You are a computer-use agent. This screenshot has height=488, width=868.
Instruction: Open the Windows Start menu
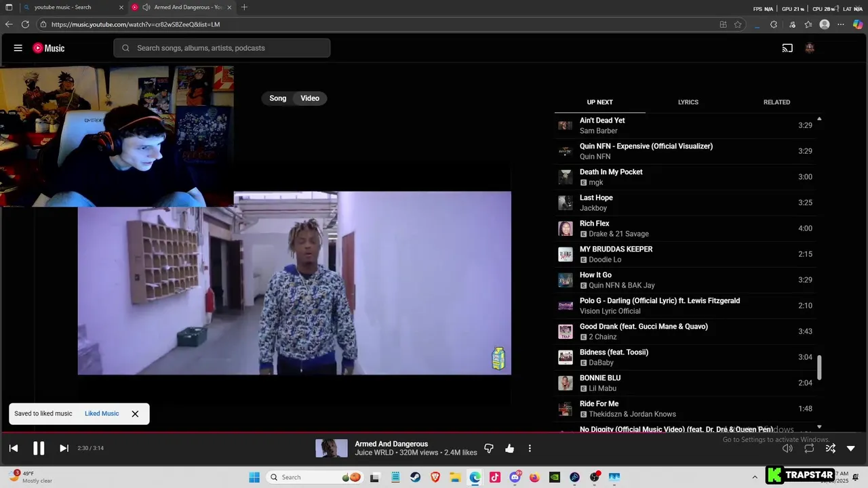(x=254, y=477)
